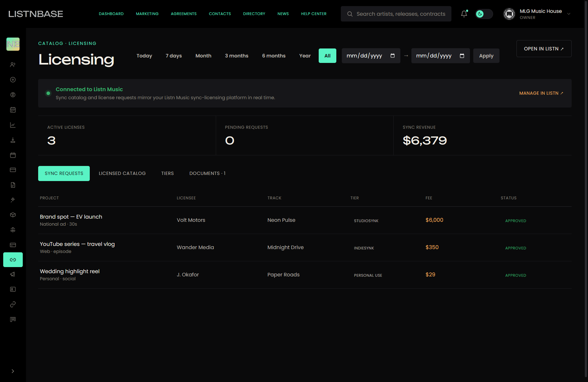
Task: Open the sparkle wand sidebar icon
Action: coord(13,200)
